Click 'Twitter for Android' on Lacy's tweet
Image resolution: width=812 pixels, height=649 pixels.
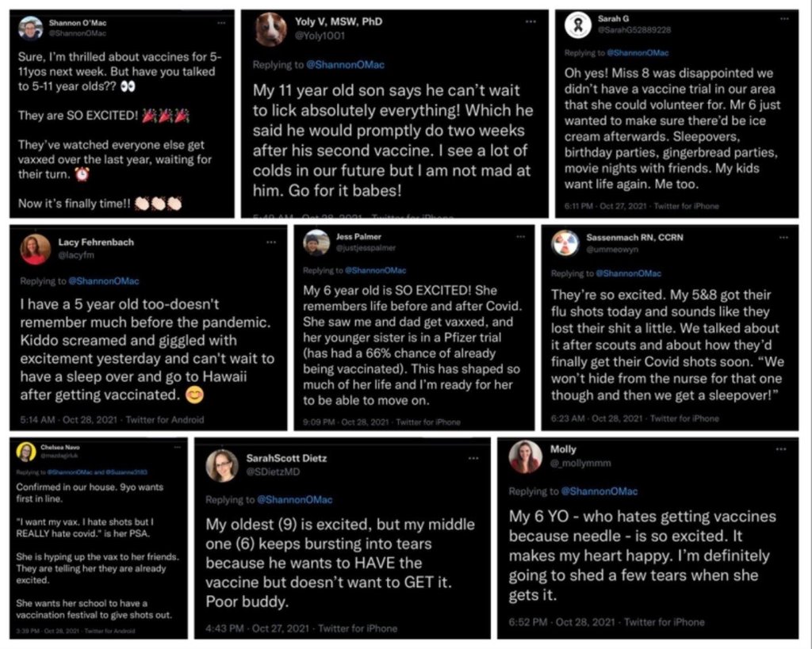click(x=164, y=420)
